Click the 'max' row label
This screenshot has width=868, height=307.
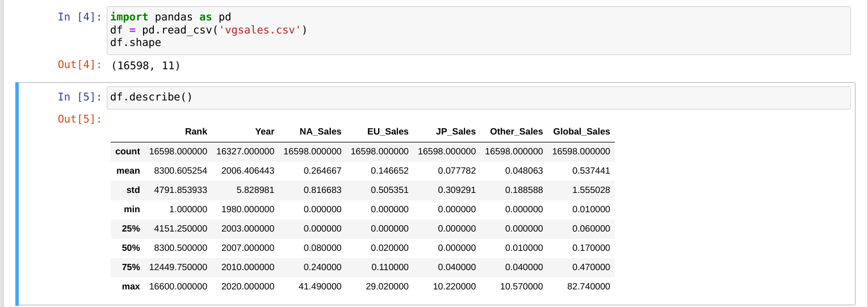(x=131, y=287)
